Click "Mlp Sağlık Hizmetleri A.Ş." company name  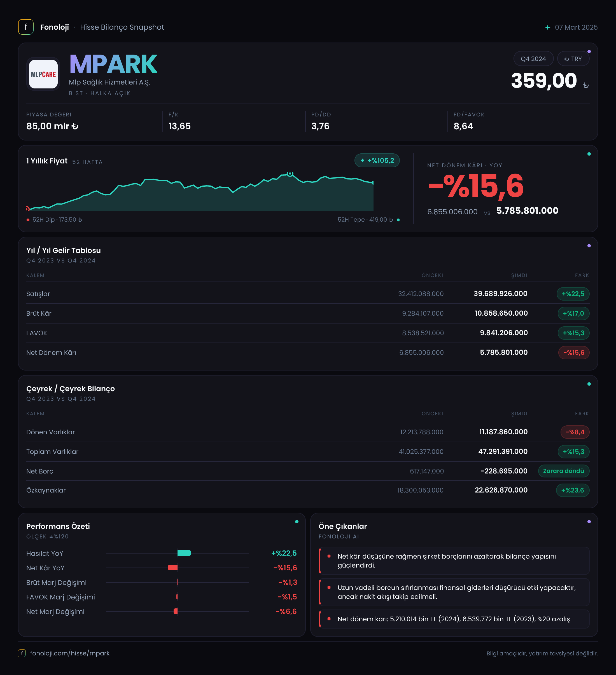109,82
